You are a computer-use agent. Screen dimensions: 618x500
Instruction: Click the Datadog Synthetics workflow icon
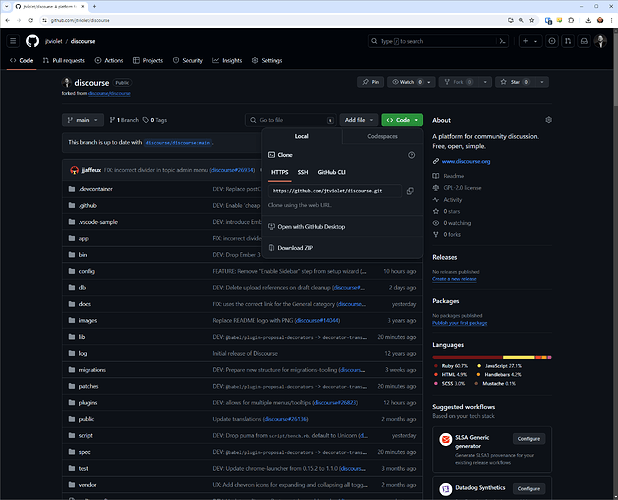pos(446,489)
